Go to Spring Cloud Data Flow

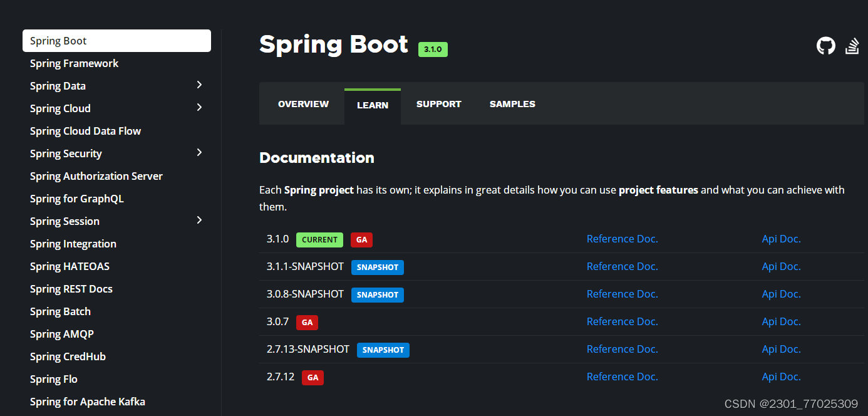[85, 131]
